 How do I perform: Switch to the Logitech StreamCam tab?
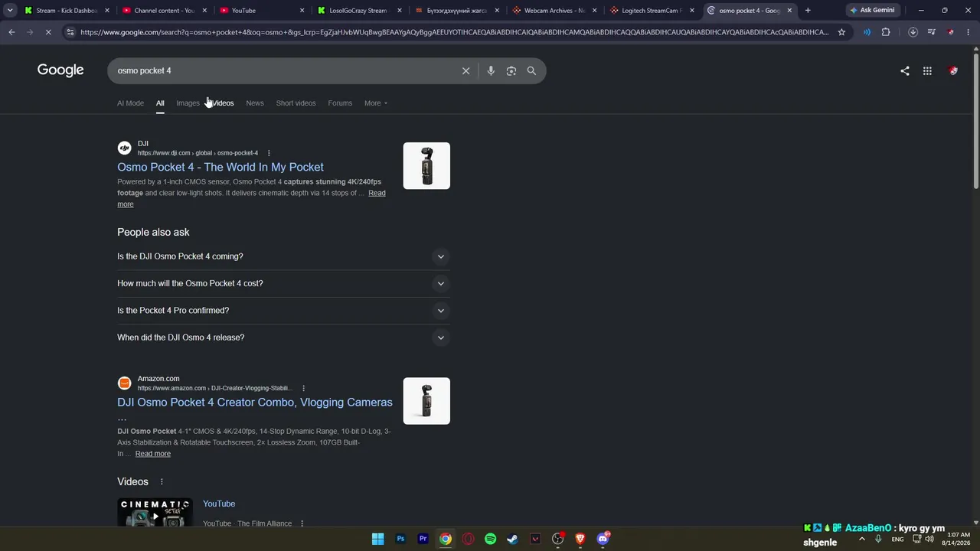[653, 11]
